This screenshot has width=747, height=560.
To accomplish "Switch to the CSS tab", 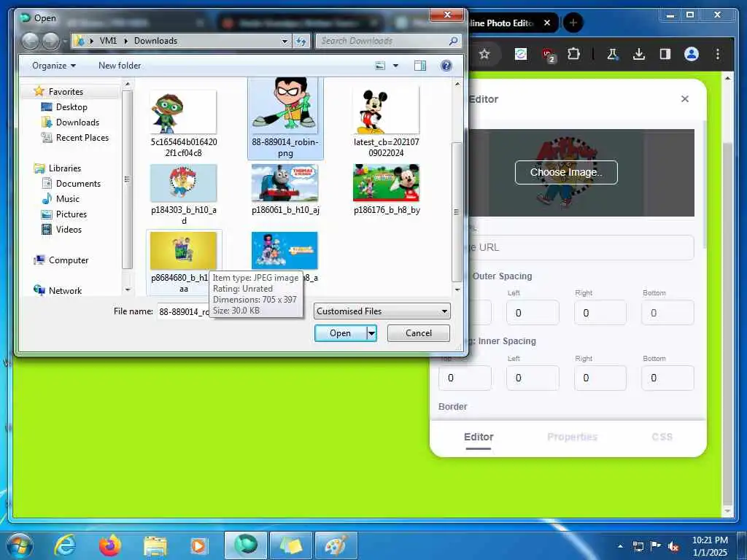I will pos(662,437).
